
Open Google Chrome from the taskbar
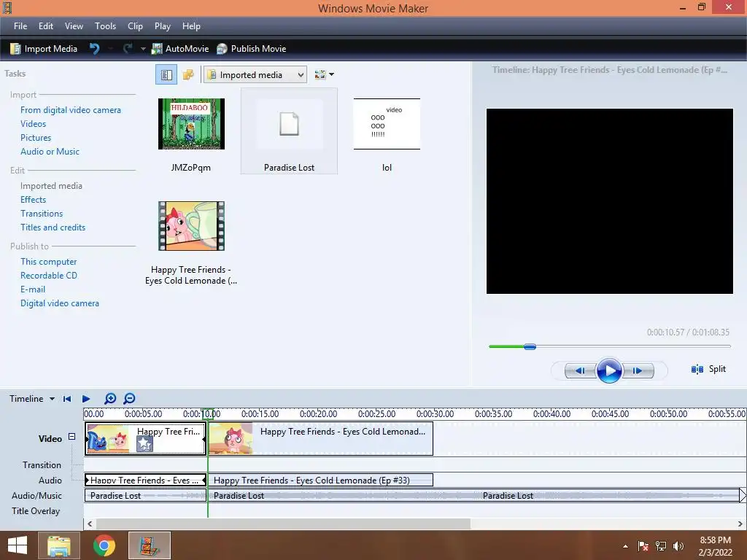click(104, 545)
